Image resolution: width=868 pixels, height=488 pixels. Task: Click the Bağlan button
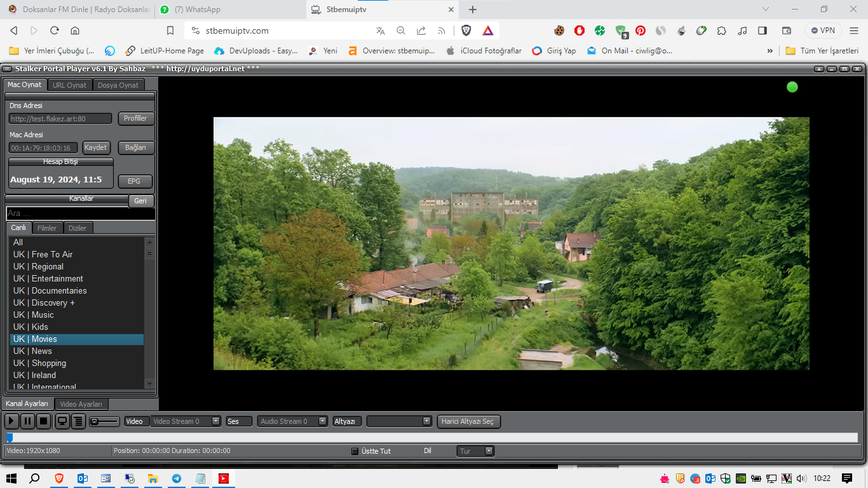[x=135, y=147]
